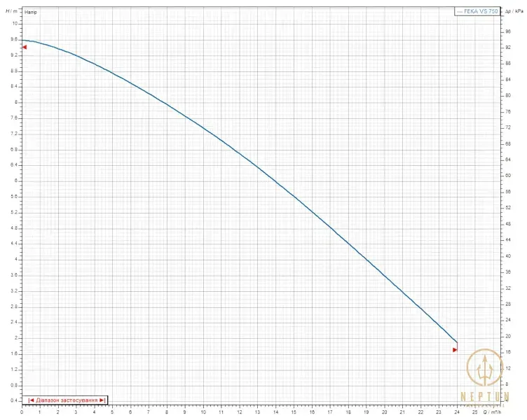Click the Q / m³/h axis title
This screenshot has width=527, height=420.
click(x=492, y=412)
